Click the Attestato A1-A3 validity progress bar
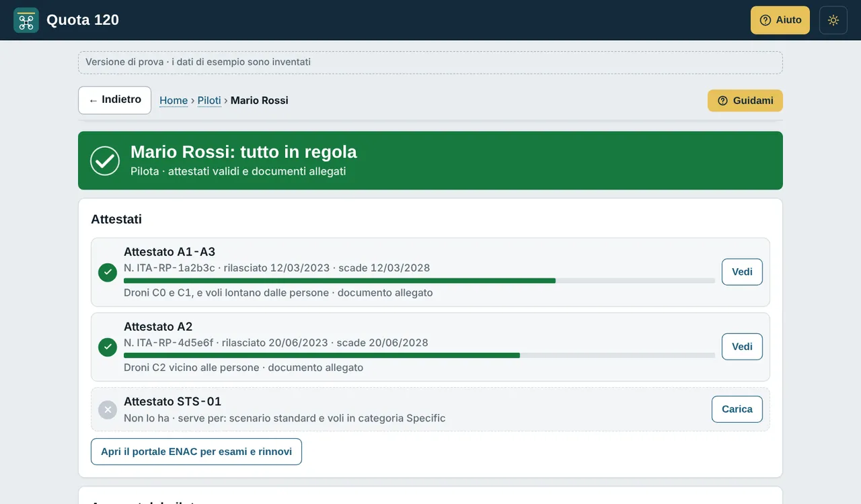Image resolution: width=861 pixels, height=504 pixels. (x=419, y=280)
